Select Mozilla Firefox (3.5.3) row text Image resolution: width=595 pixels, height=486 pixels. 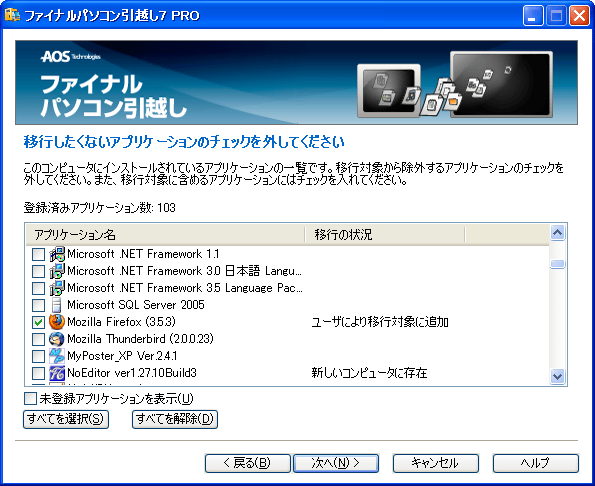coord(121,322)
